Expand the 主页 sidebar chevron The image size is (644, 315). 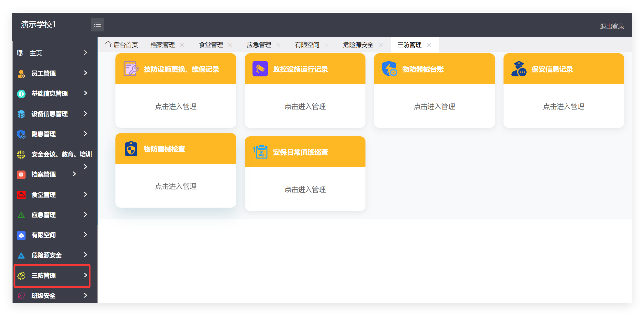coord(85,53)
